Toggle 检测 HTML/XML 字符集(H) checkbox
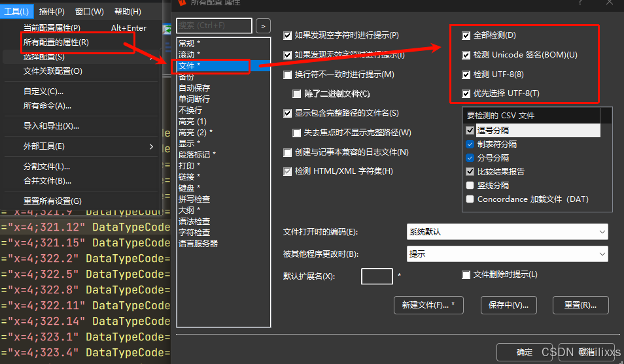 (287, 171)
